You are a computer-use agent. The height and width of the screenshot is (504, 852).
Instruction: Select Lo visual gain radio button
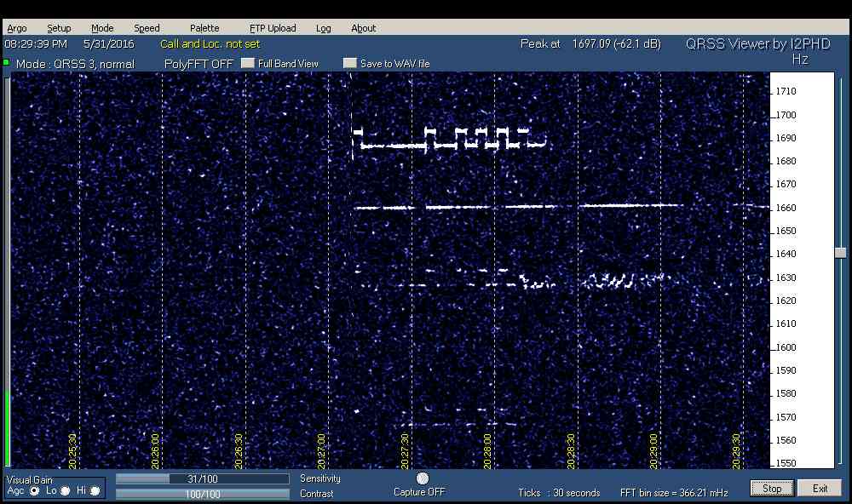coord(65,491)
